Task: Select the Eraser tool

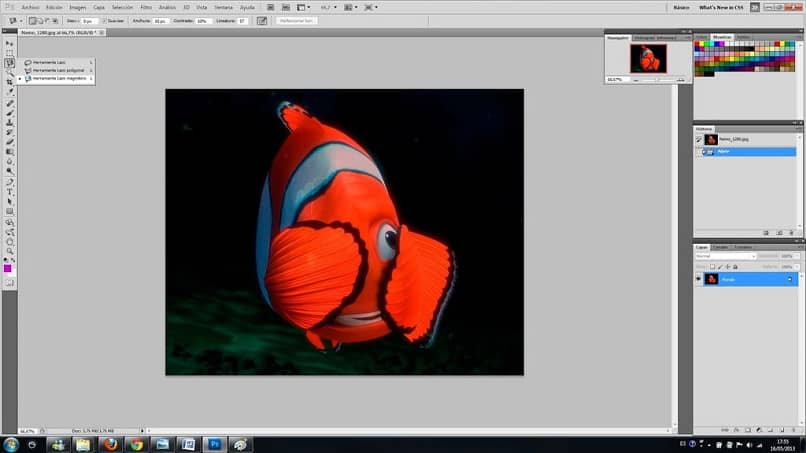Action: [x=10, y=142]
